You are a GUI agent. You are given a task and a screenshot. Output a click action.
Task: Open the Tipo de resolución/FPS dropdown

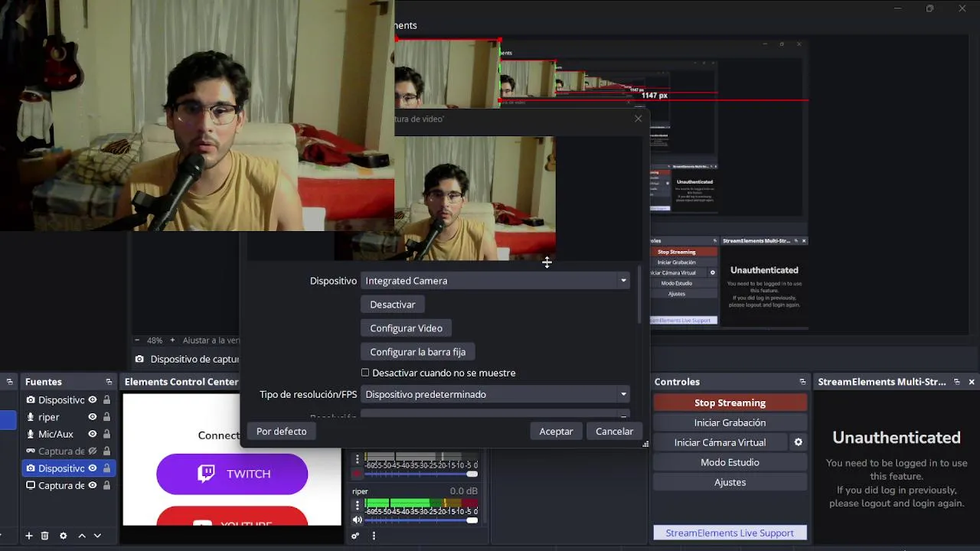(495, 394)
